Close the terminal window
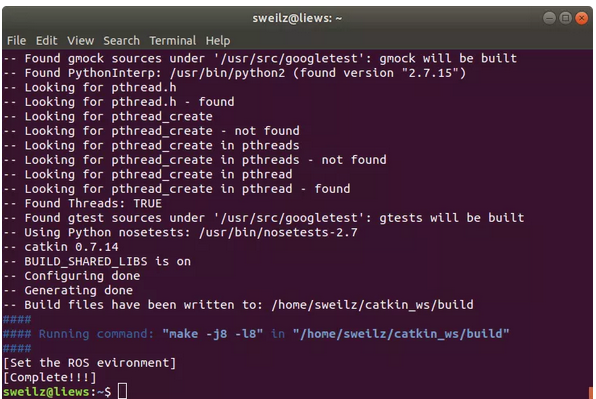Screen dimensions: 596x399 pyautogui.click(x=581, y=18)
